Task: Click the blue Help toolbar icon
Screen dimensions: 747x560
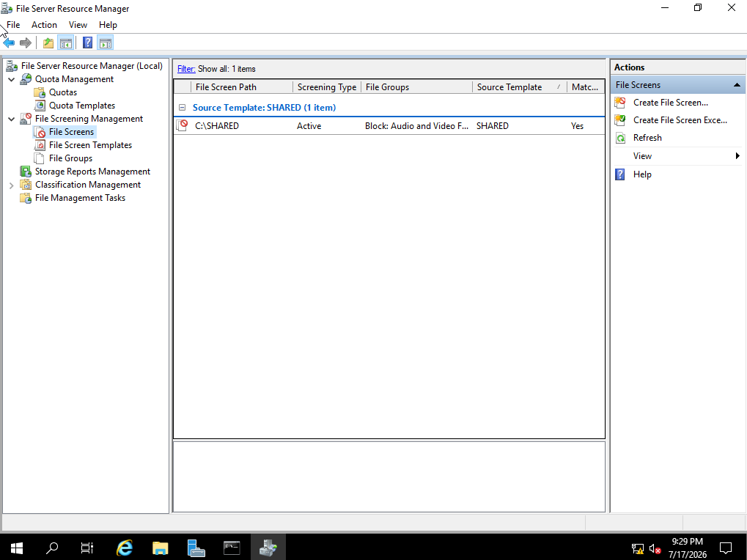Action: 88,43
